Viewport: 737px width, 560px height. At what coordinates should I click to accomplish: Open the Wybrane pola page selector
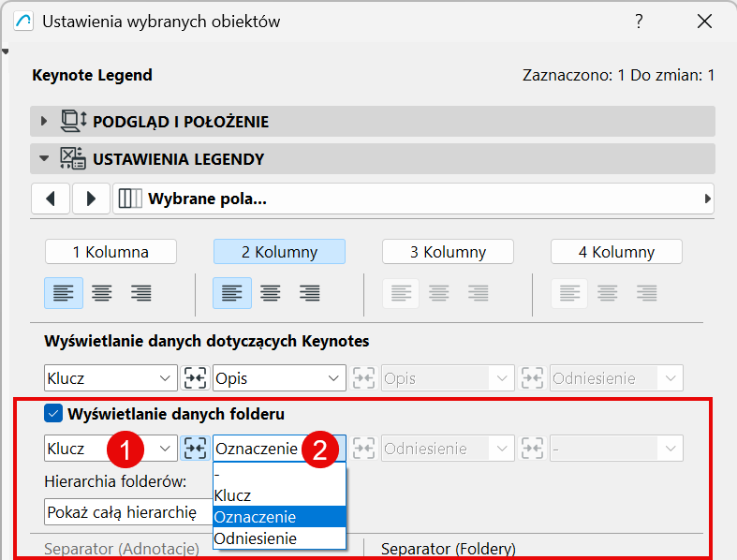click(x=414, y=199)
